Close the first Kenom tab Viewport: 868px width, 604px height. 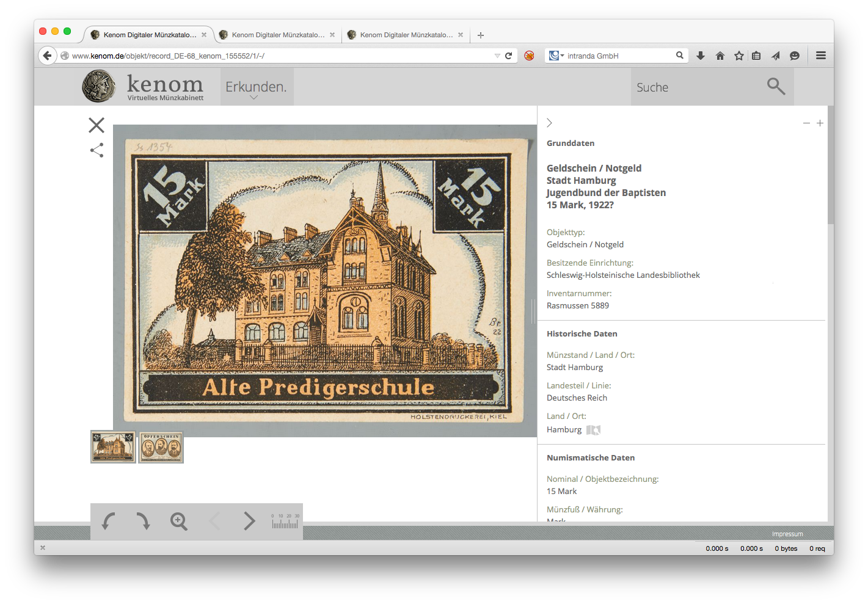[x=204, y=35]
